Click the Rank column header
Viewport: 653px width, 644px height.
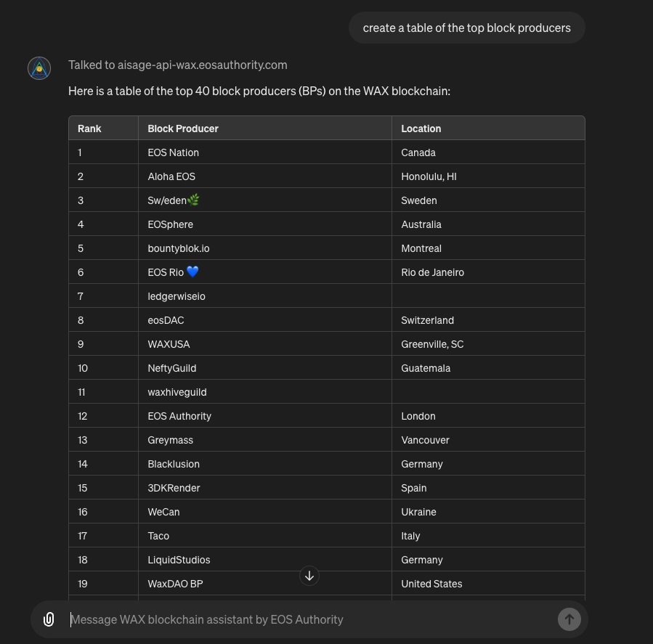[89, 129]
